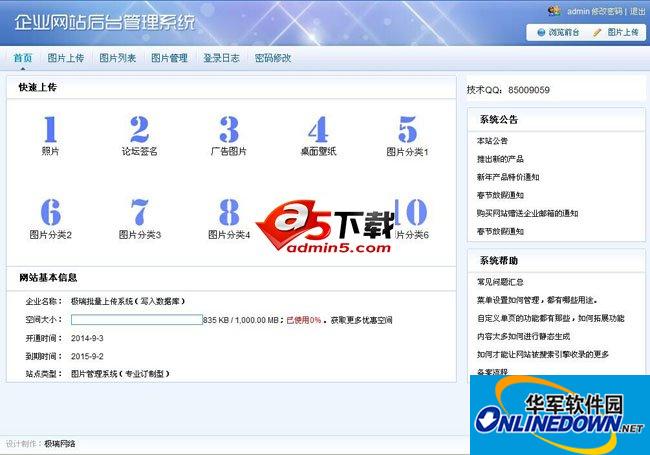Open quick upload category 10 图片分类6
650x455 pixels.
click(410, 219)
